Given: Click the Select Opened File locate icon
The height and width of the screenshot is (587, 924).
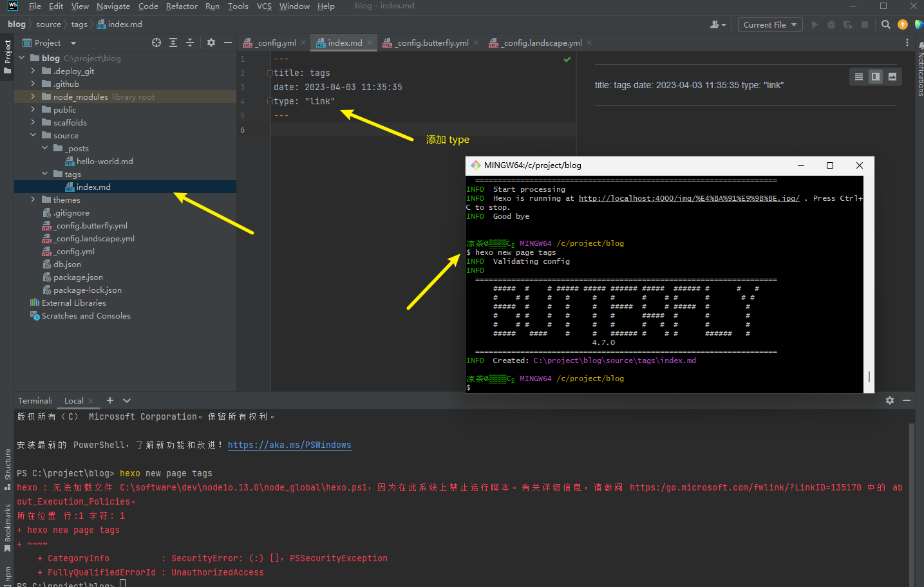Looking at the screenshot, I should coord(156,42).
